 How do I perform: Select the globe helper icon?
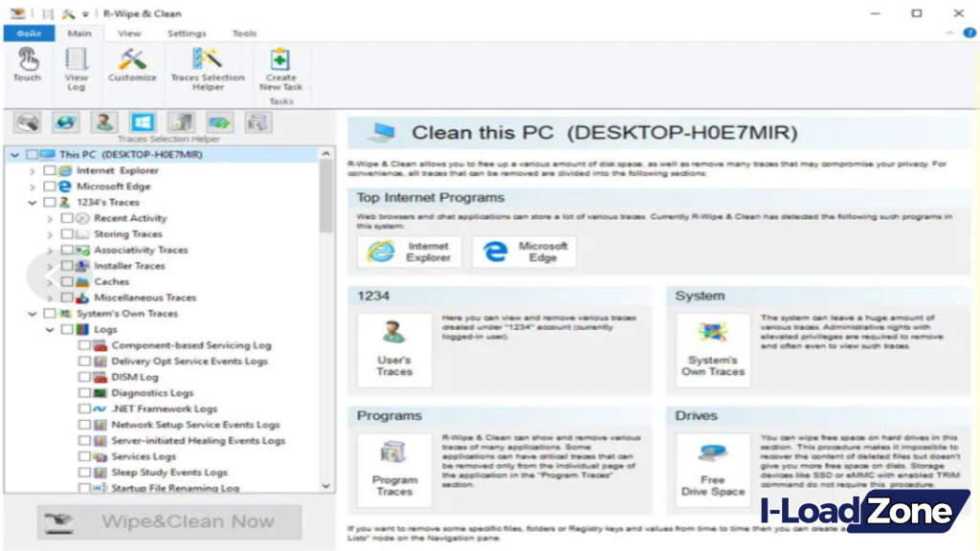tap(66, 122)
